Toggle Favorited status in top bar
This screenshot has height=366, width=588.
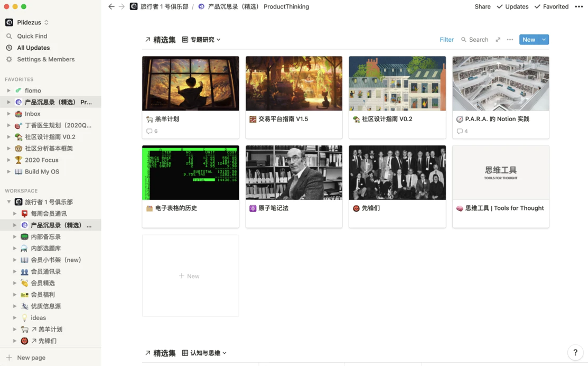click(551, 6)
